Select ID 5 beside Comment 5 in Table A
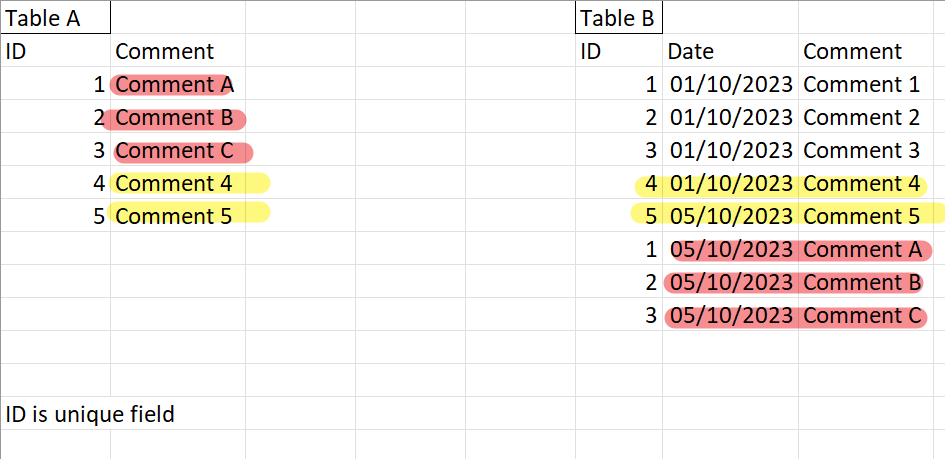The height and width of the screenshot is (459, 945). click(x=55, y=216)
